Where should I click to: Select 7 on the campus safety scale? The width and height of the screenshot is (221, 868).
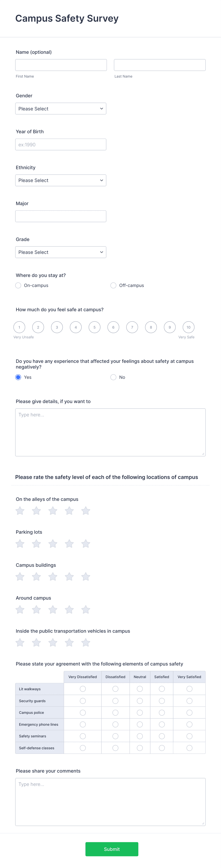coord(132,327)
